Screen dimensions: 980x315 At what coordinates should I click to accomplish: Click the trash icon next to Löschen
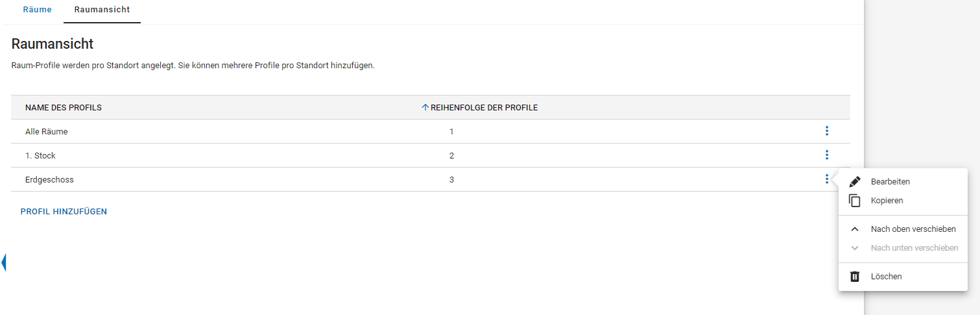(855, 277)
